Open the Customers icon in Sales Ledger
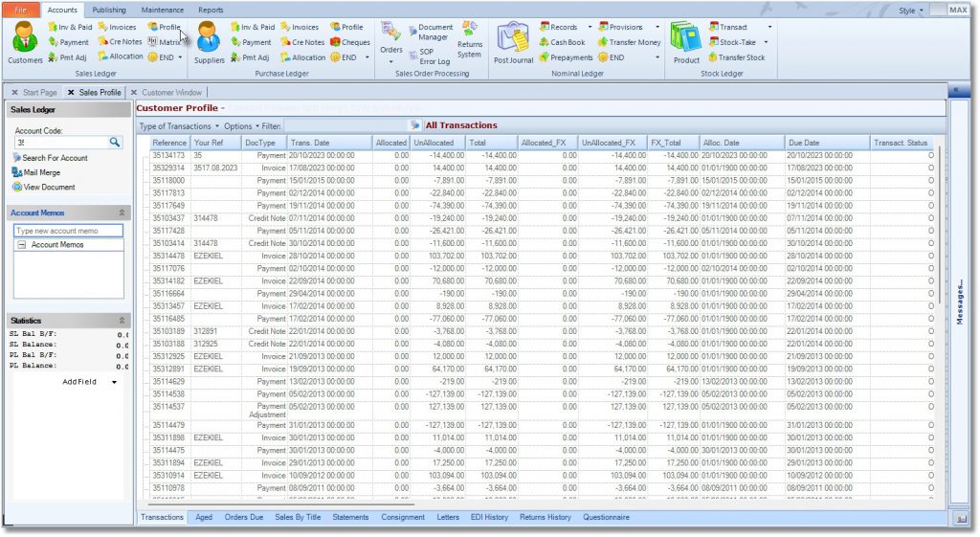This screenshot has width=980, height=537. (x=25, y=40)
